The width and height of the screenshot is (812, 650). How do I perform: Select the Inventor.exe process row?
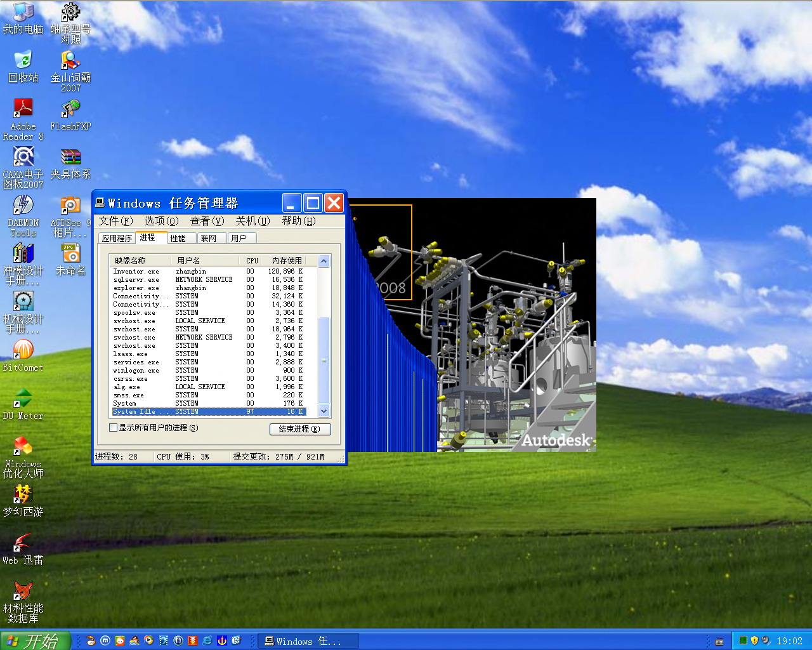click(208, 271)
